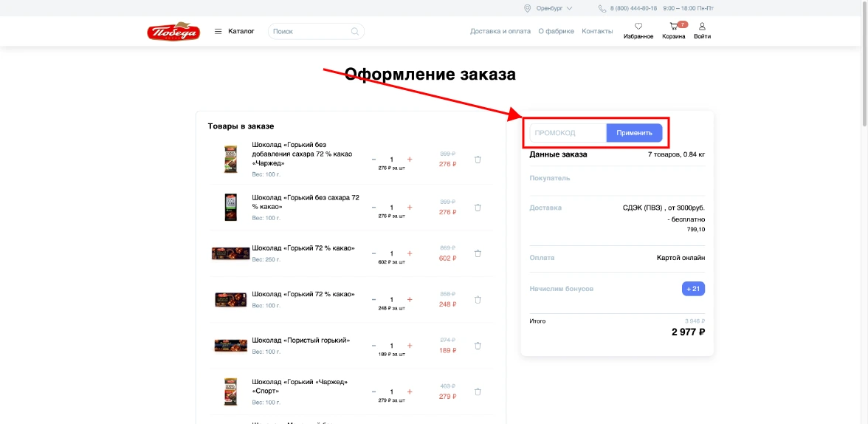
Task: Click «7 товаров, 0.84 кг» summary
Action: 676,154
